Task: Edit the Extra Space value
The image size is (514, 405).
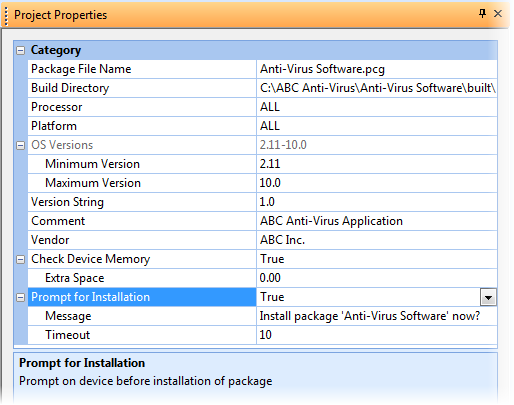Action: [377, 278]
